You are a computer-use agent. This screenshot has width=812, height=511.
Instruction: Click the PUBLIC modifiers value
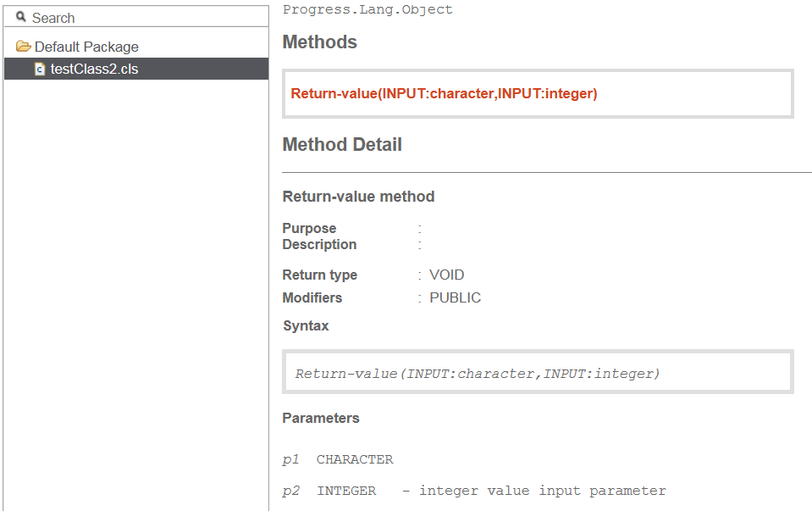click(456, 297)
